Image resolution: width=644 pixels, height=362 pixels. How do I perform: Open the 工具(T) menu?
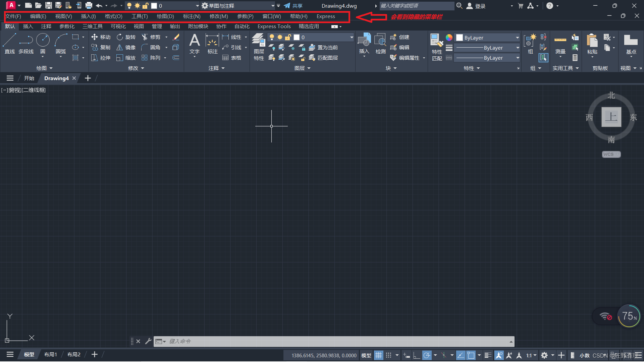140,16
